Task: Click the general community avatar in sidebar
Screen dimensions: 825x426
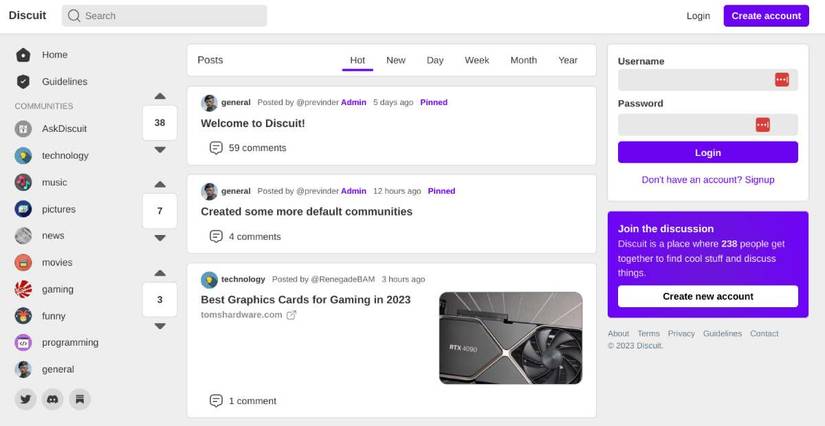Action: click(x=23, y=369)
